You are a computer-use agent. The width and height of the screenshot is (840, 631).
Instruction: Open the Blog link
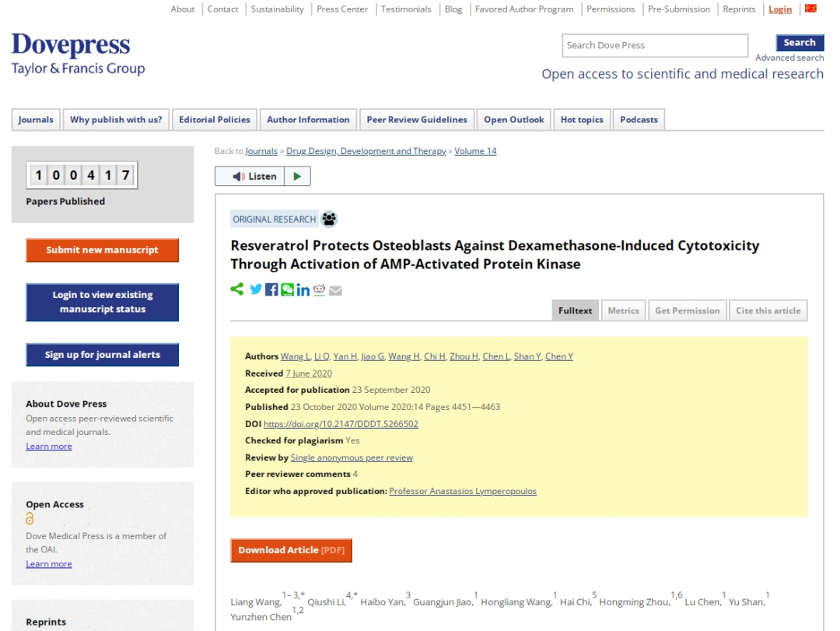point(453,9)
